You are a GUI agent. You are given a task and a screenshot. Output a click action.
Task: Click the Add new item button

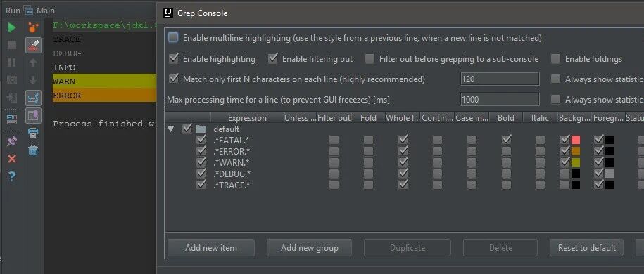[x=211, y=248]
